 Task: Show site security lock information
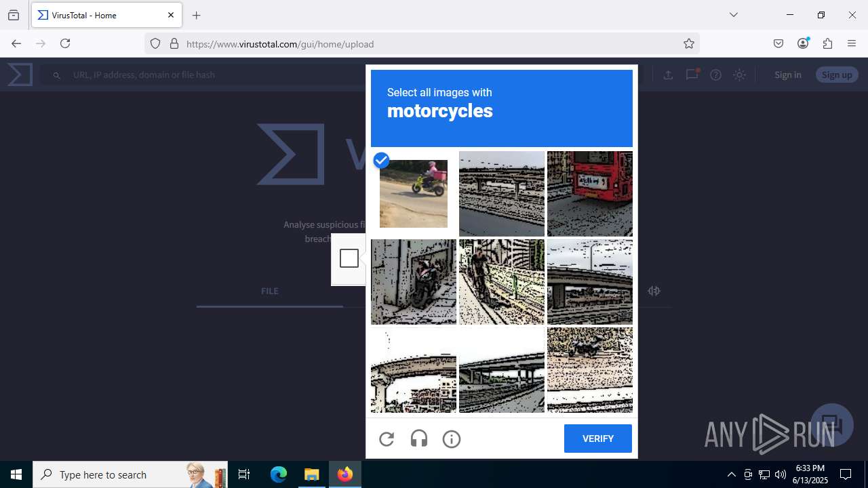174,43
